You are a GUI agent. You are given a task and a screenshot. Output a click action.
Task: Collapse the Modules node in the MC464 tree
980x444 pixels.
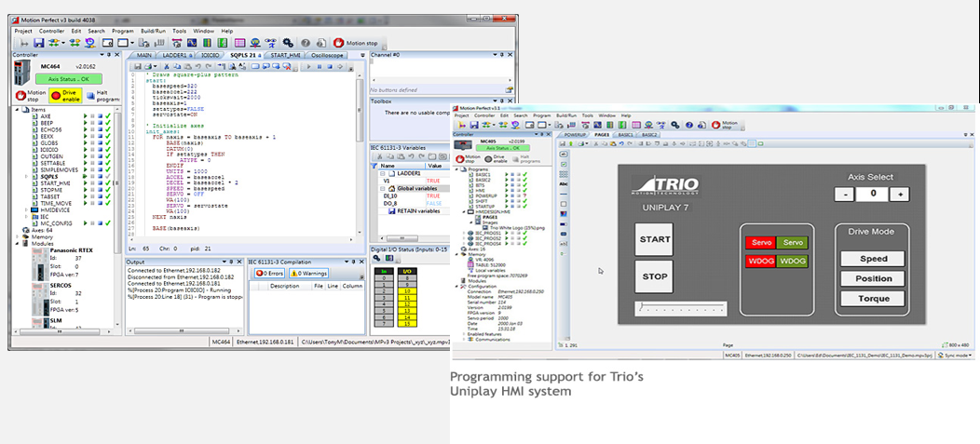18,244
